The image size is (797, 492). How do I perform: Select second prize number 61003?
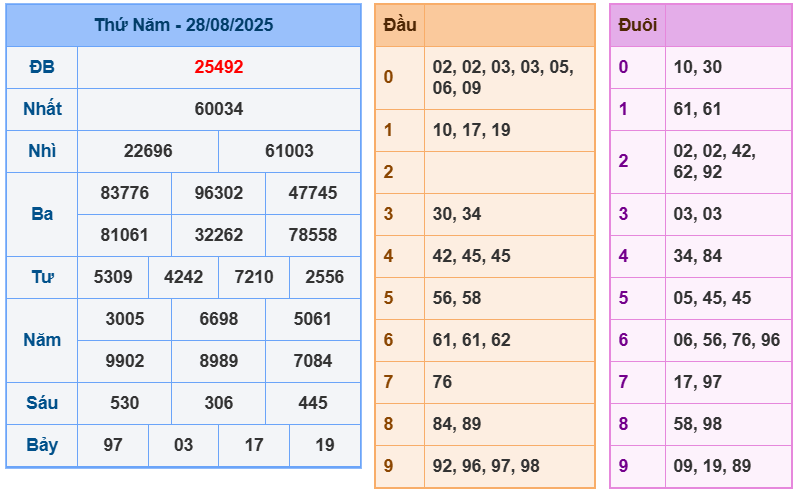tap(289, 151)
